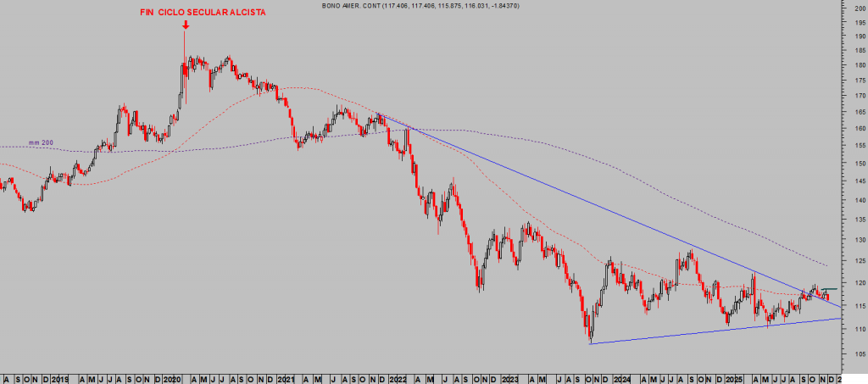Click the 150 level on price axis
This screenshot has width=868, height=384.
[859, 163]
